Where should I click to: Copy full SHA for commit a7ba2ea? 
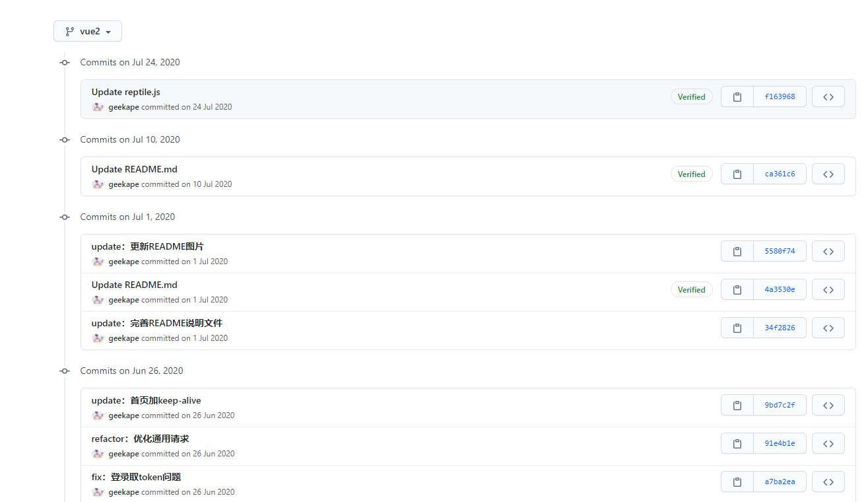[x=737, y=482]
